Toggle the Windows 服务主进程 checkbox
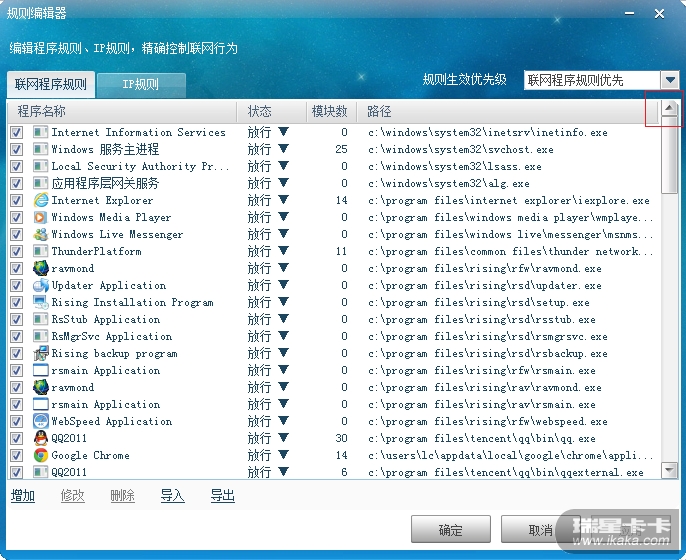This screenshot has height=560, width=686. click(17, 149)
